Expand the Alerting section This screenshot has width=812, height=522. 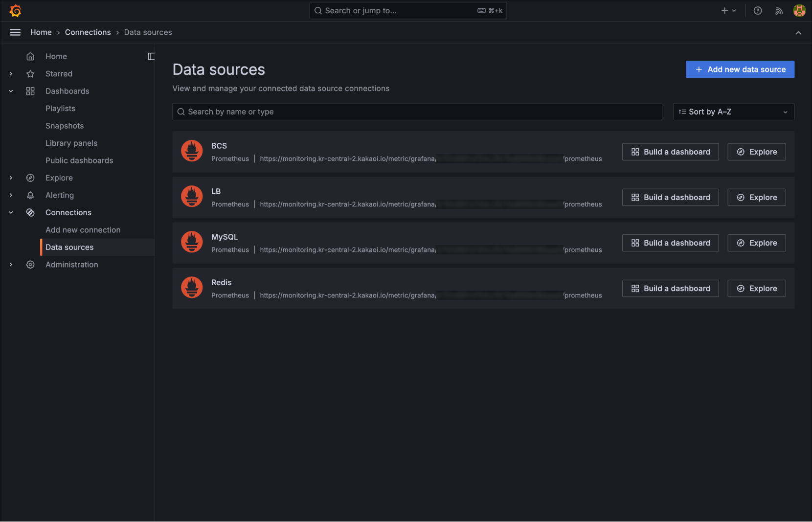tap(11, 195)
